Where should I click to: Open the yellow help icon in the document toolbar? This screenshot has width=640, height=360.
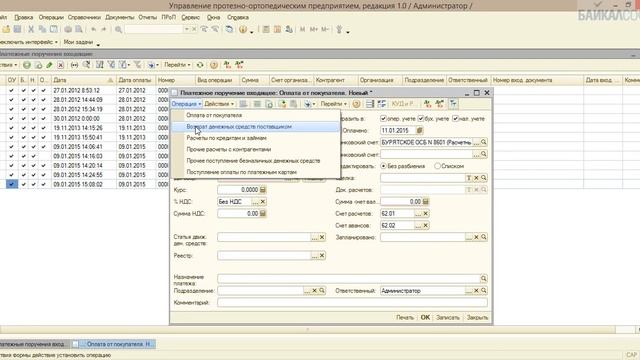click(x=356, y=104)
